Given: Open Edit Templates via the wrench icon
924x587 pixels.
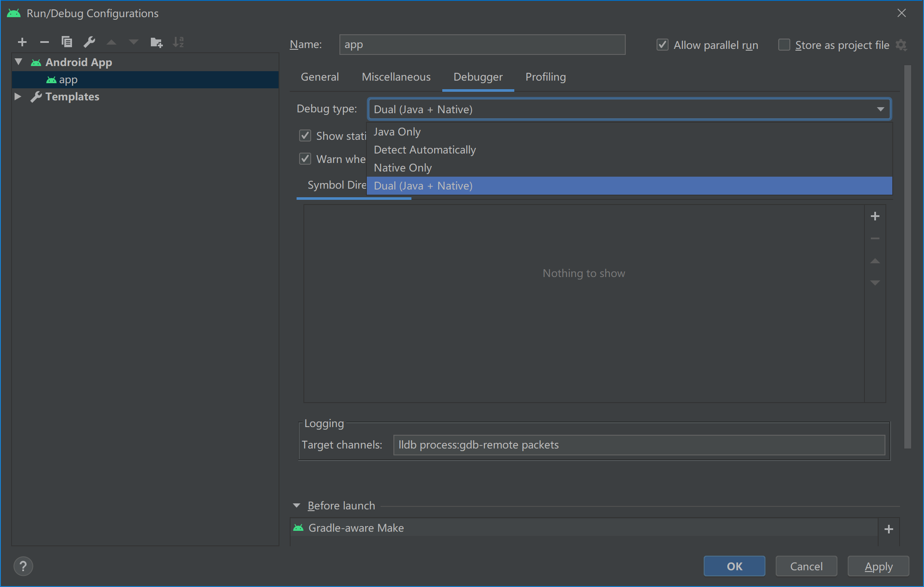Looking at the screenshot, I should point(90,42).
